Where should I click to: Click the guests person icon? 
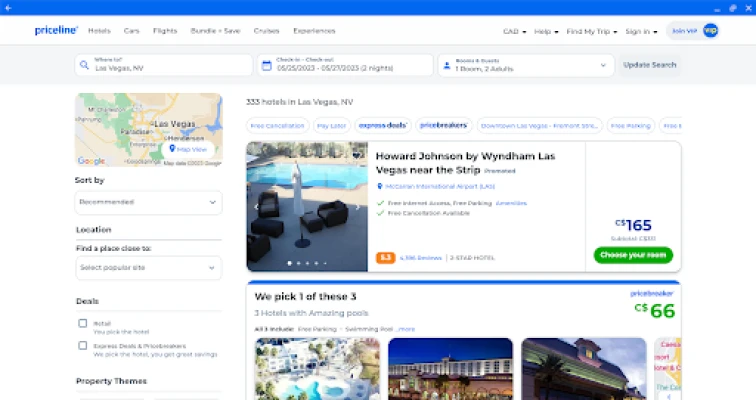coord(446,65)
